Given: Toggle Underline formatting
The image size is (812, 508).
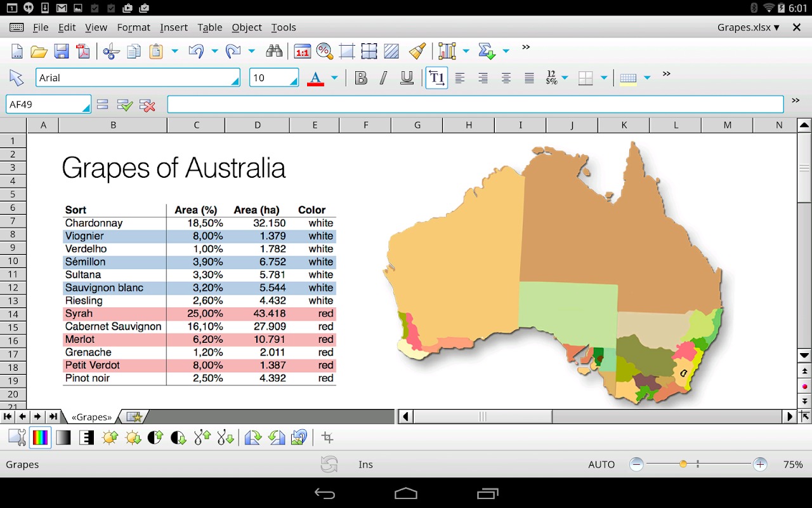Looking at the screenshot, I should click(407, 78).
